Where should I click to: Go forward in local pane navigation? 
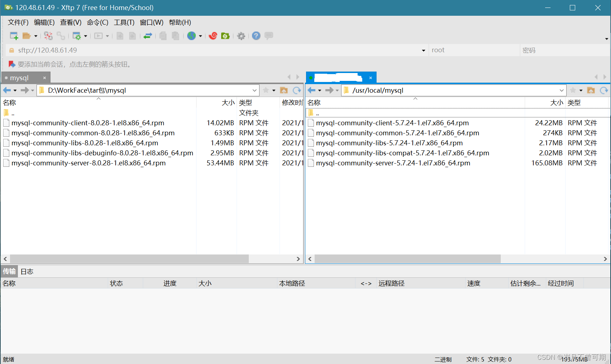point(25,90)
